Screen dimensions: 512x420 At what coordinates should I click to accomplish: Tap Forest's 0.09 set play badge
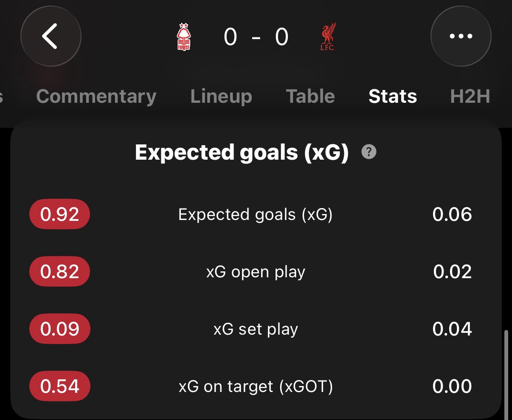coord(60,329)
